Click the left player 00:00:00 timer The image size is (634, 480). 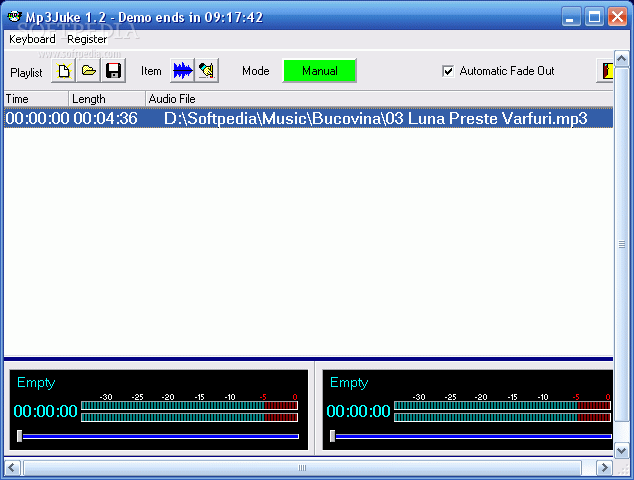point(45,411)
